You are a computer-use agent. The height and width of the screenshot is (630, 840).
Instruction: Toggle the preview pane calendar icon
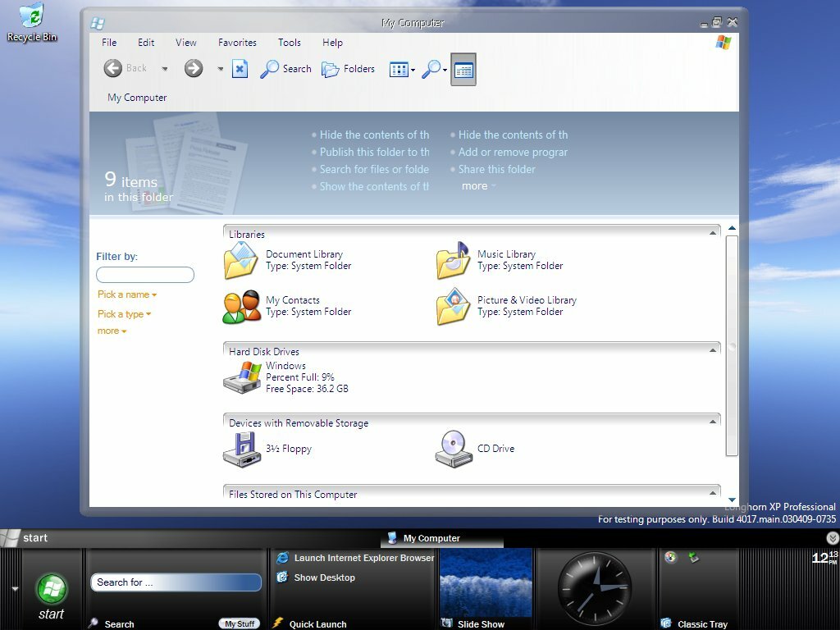coord(463,69)
